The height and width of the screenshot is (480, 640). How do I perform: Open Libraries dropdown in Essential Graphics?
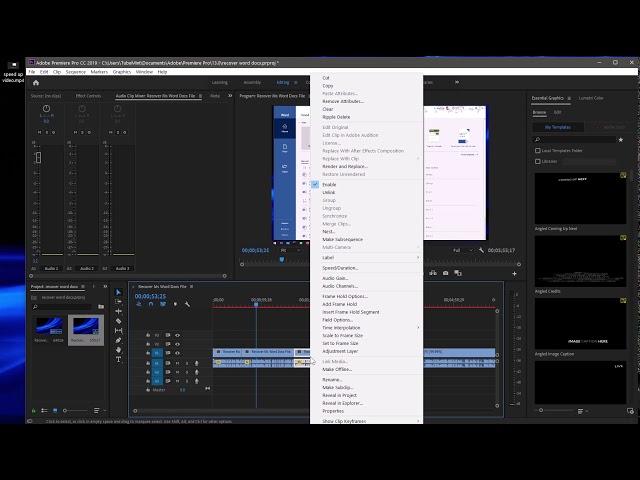tap(589, 161)
